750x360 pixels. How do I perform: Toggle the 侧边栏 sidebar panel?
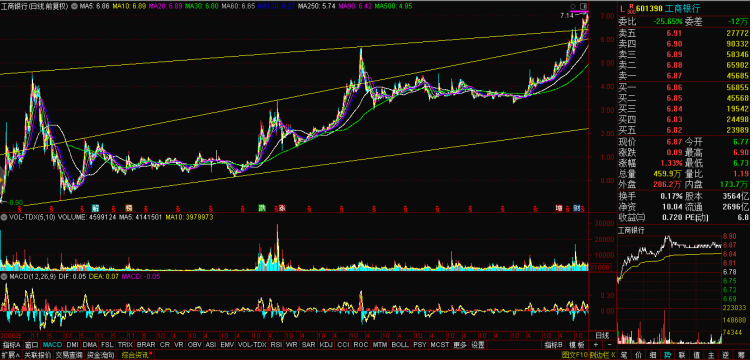click(x=599, y=355)
